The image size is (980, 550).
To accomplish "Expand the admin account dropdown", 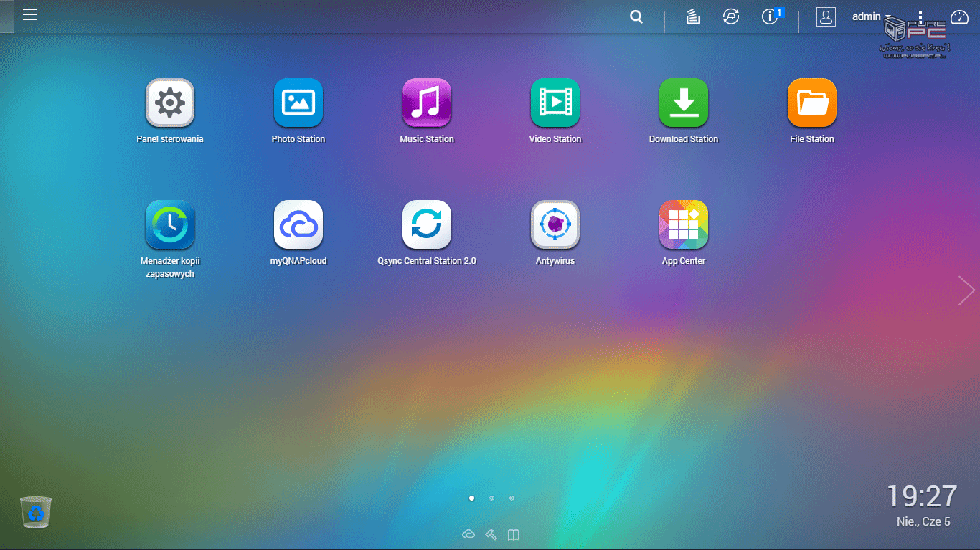I will (871, 16).
